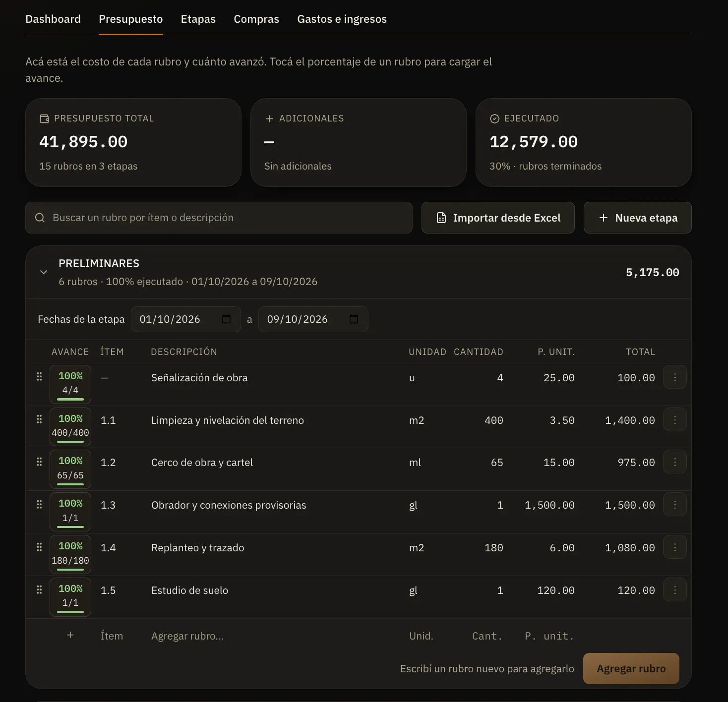Open the 65/65 progress control
This screenshot has width=728, height=702.
click(70, 469)
